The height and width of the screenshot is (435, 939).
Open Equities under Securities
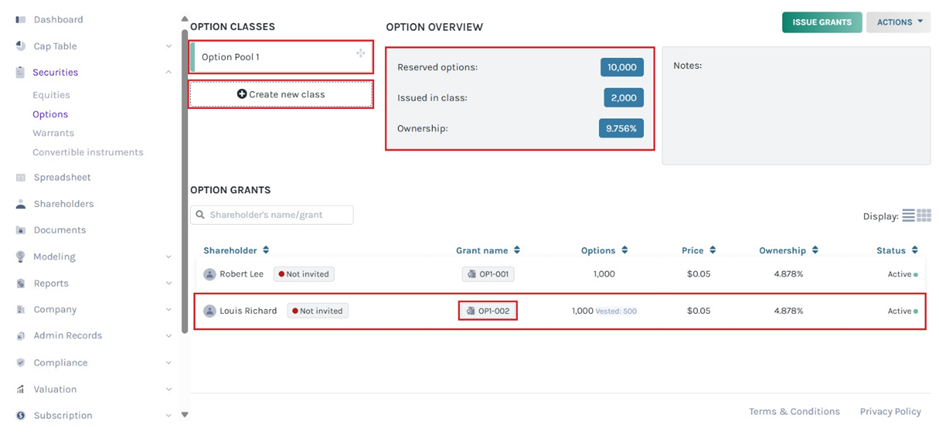51,95
